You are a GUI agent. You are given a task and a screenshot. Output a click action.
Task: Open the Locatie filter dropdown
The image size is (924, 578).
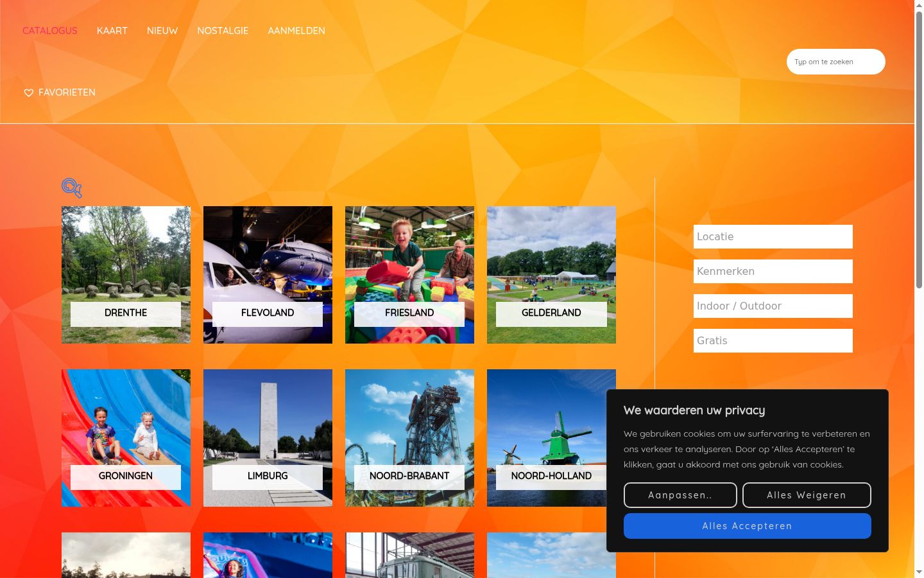(773, 236)
